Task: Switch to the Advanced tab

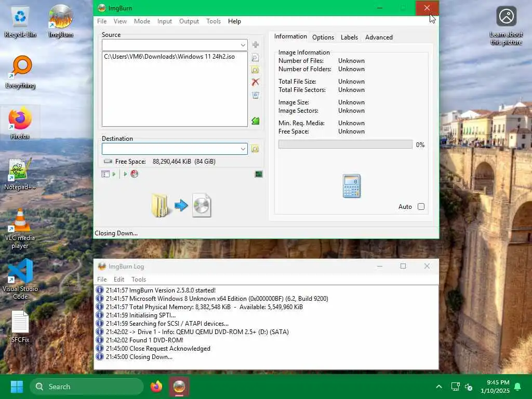Action: [379, 37]
